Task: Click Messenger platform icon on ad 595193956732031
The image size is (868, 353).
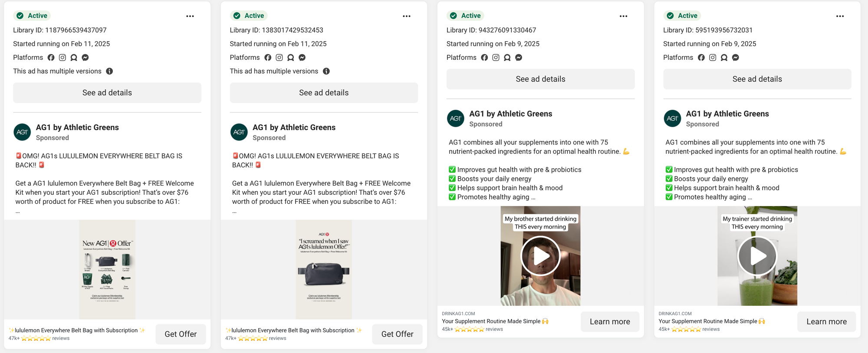Action: pos(736,57)
